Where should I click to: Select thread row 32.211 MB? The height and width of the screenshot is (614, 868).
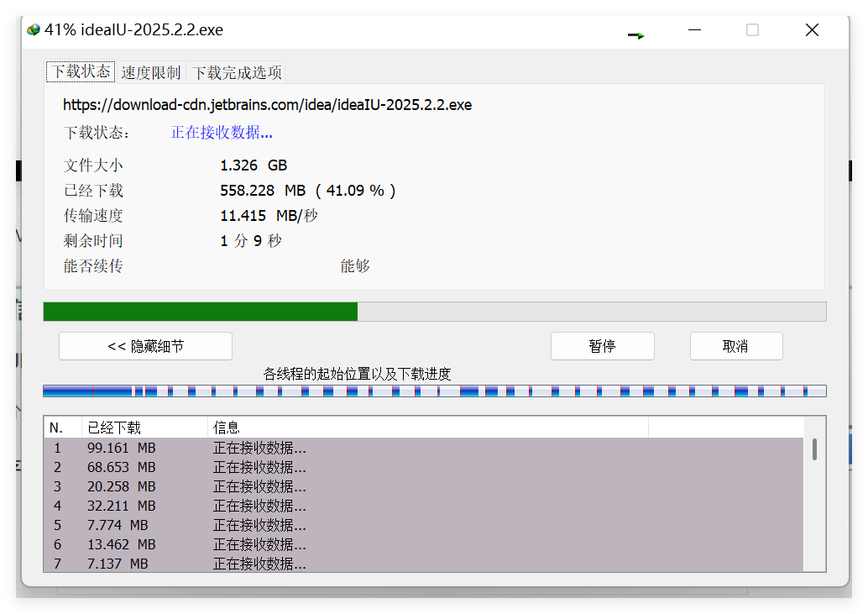point(423,506)
